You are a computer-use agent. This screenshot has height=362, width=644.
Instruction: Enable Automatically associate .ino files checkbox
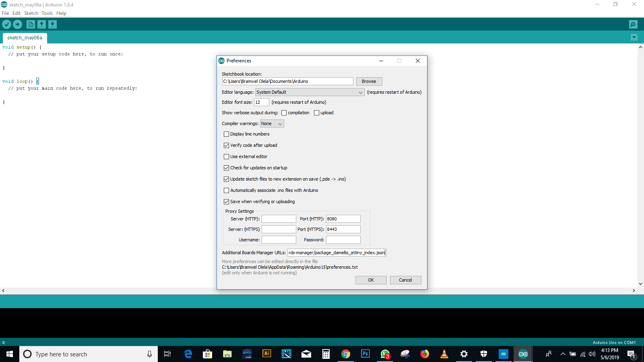click(226, 191)
